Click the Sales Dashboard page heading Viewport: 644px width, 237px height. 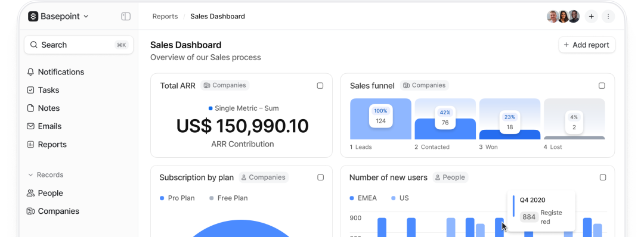click(185, 45)
